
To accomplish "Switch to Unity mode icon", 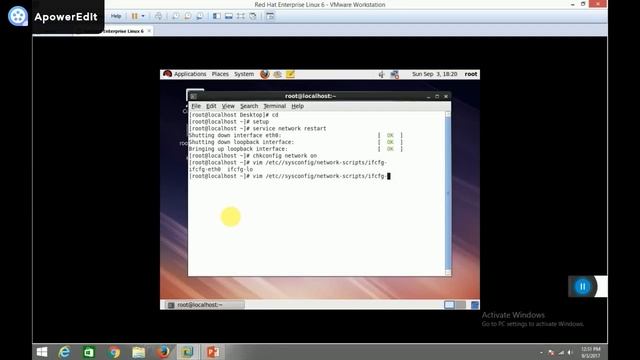I will (x=253, y=16).
